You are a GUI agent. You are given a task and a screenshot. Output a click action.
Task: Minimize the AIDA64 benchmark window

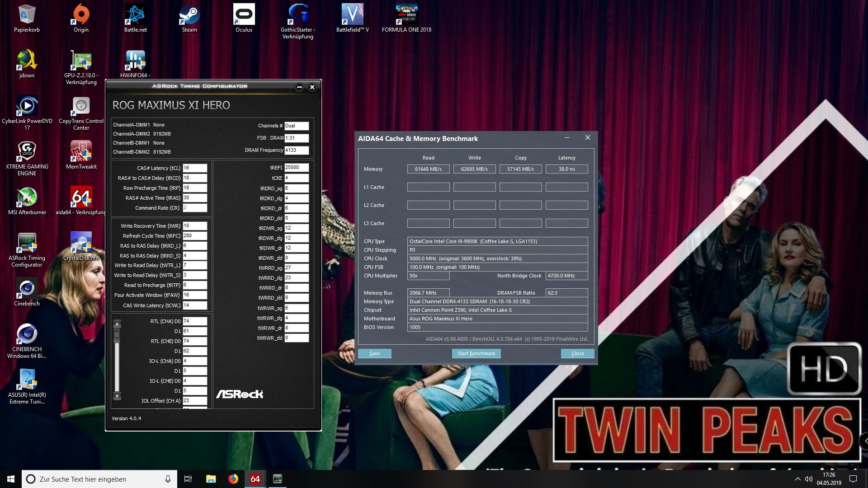566,137
